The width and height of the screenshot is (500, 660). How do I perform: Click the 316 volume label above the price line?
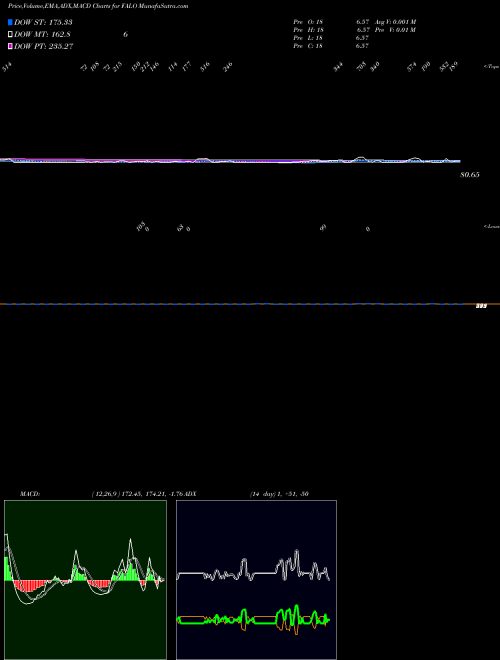(205, 67)
